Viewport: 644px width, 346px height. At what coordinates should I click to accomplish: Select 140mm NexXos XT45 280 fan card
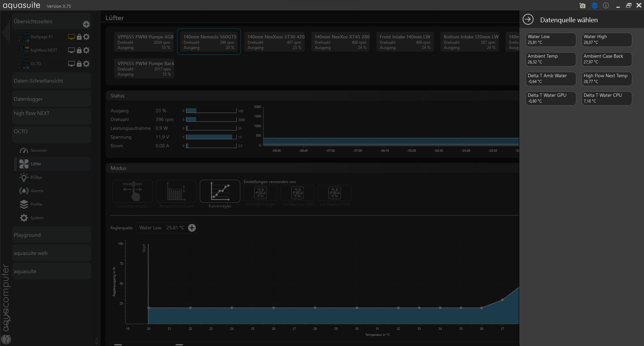point(341,42)
